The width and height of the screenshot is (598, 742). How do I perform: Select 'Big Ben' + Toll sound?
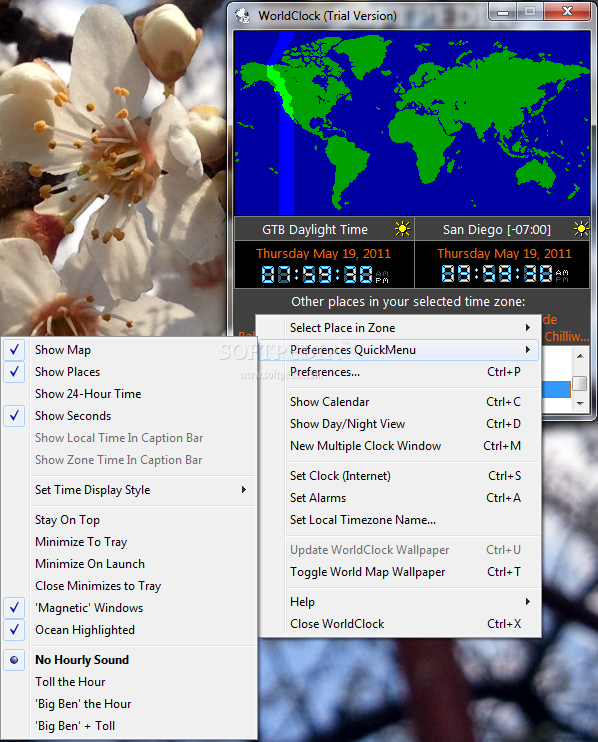click(130, 726)
